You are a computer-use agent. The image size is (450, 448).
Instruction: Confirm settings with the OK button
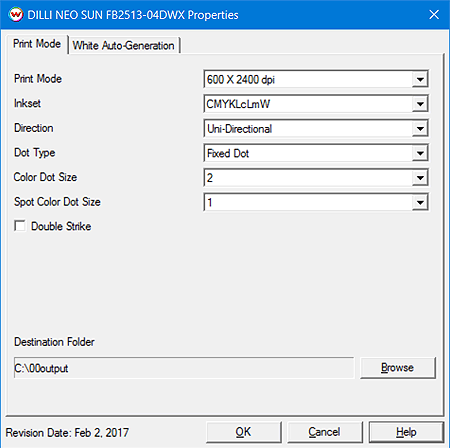(243, 432)
